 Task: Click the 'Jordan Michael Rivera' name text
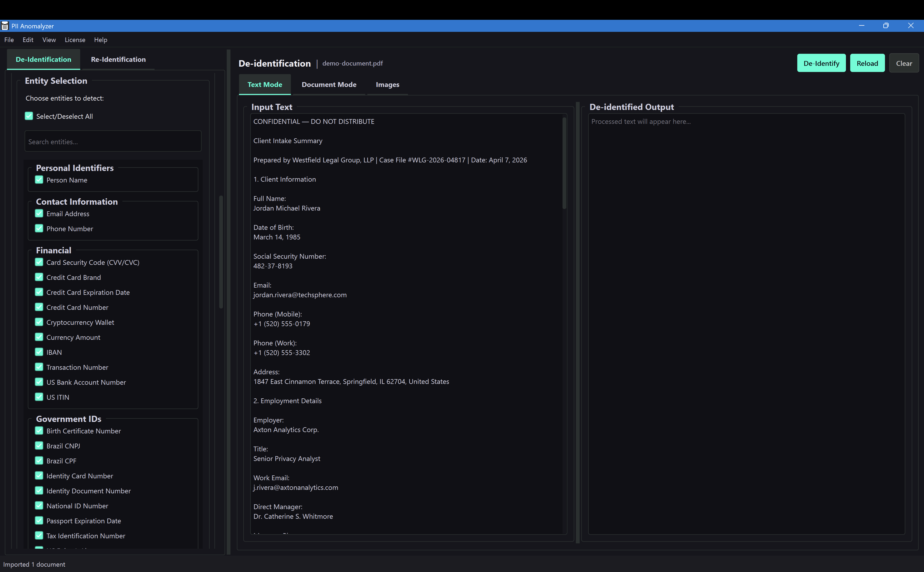click(x=287, y=208)
